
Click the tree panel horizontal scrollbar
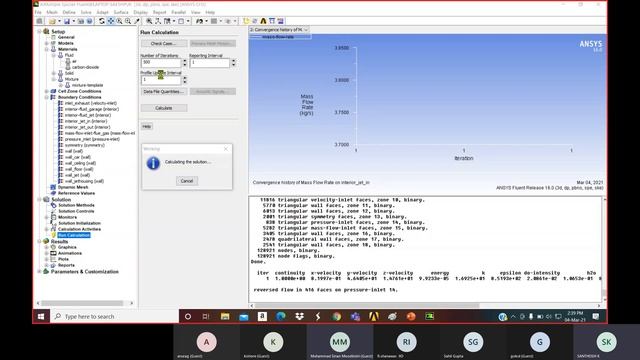point(82,303)
